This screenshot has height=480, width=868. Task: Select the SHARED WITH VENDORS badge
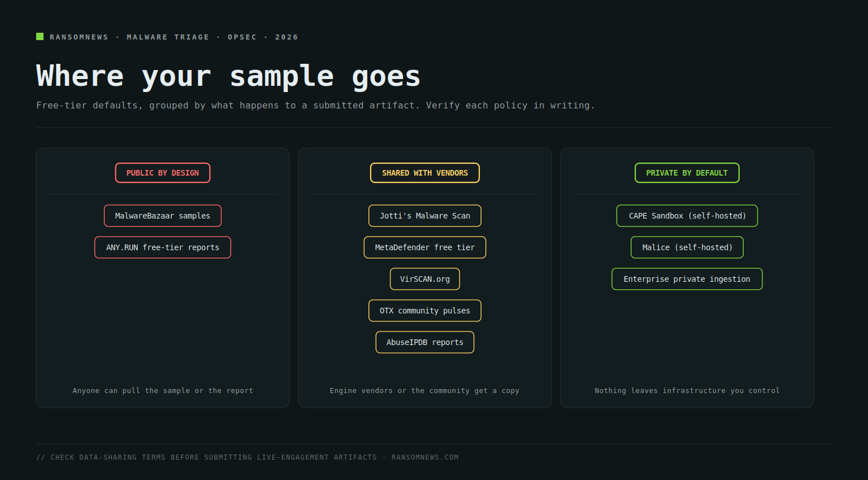pos(425,173)
